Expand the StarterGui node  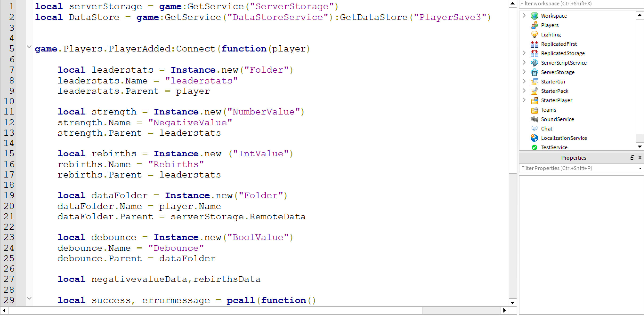click(524, 81)
